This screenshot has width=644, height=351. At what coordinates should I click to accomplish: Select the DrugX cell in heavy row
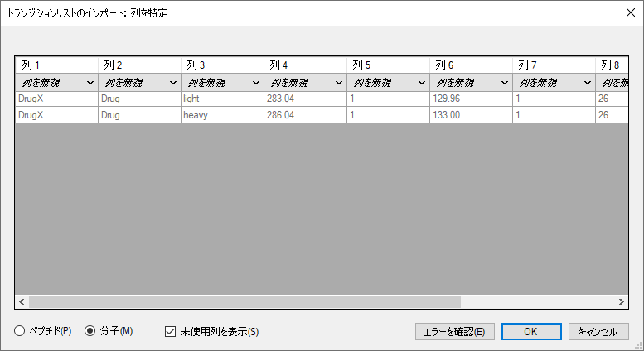click(56, 115)
